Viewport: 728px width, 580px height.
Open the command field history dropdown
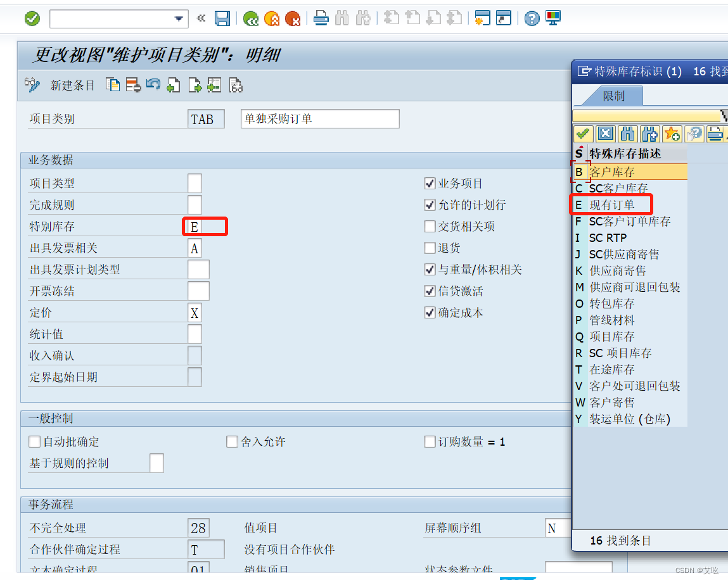178,18
